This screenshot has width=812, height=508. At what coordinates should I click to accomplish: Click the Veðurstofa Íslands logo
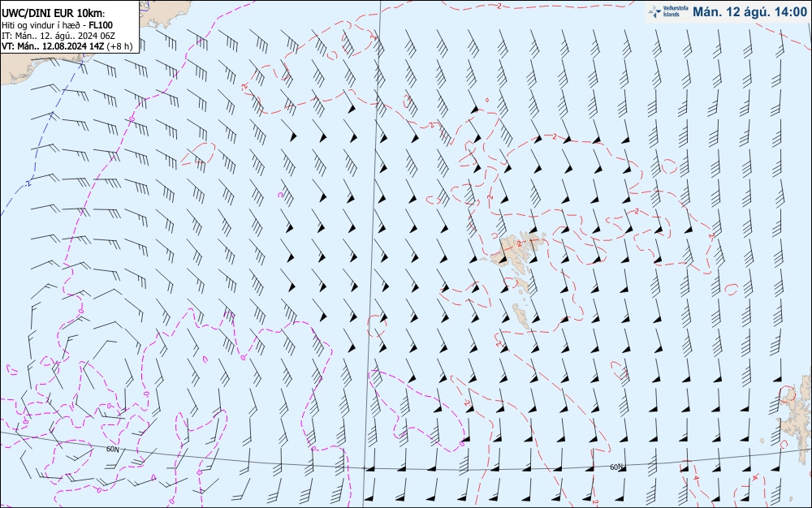pyautogui.click(x=667, y=11)
